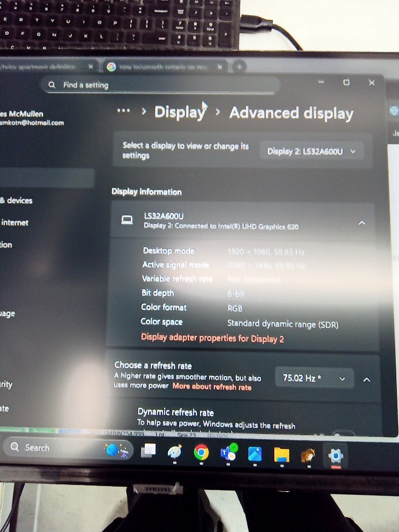Viewport: 399px width, 532px height.
Task: Open the 75.02 Hz refresh rate dropdown
Action: pyautogui.click(x=314, y=378)
